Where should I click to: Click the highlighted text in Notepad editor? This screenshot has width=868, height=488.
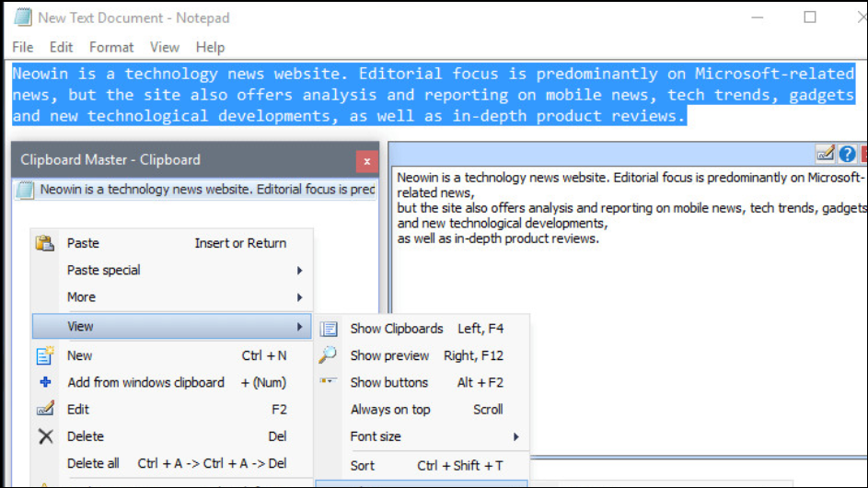point(433,95)
